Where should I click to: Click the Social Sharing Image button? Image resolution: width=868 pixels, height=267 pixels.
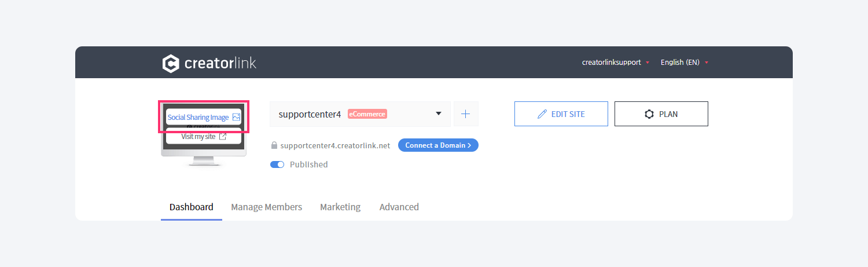[204, 117]
